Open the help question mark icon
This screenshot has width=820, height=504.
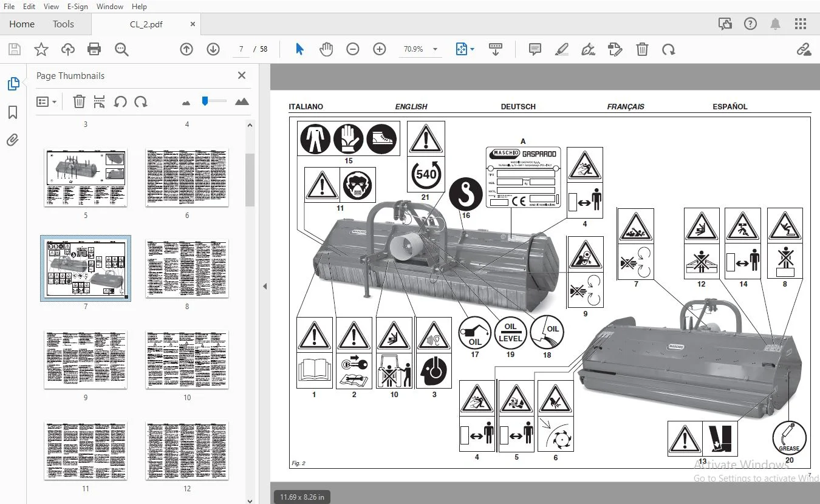pyautogui.click(x=750, y=24)
